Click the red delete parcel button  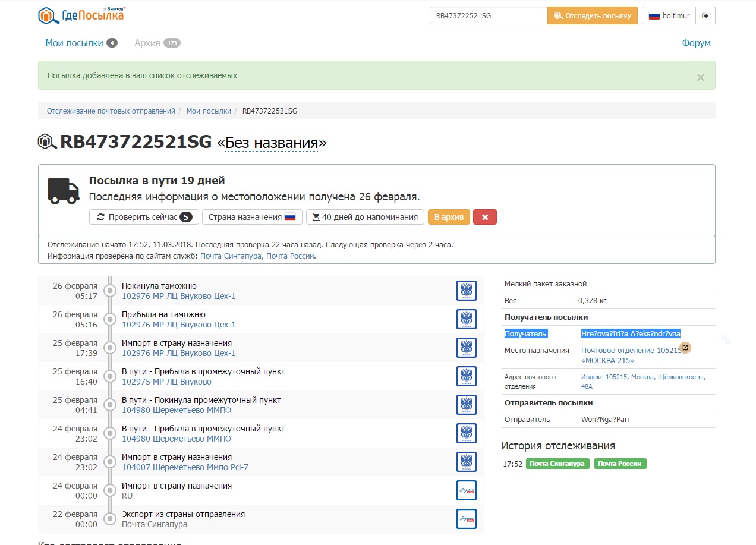[485, 217]
